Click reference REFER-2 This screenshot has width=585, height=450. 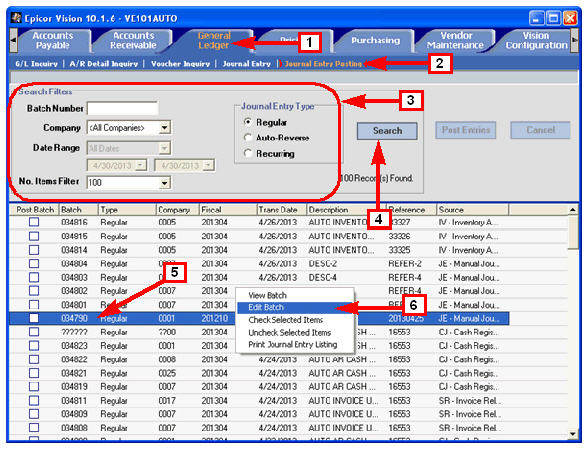tap(405, 264)
